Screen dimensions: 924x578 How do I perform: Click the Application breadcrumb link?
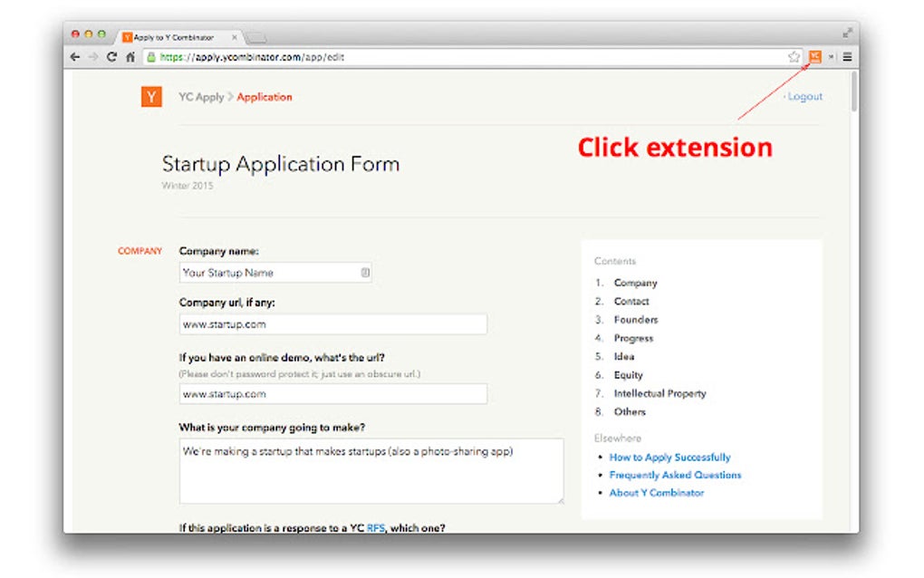click(264, 96)
